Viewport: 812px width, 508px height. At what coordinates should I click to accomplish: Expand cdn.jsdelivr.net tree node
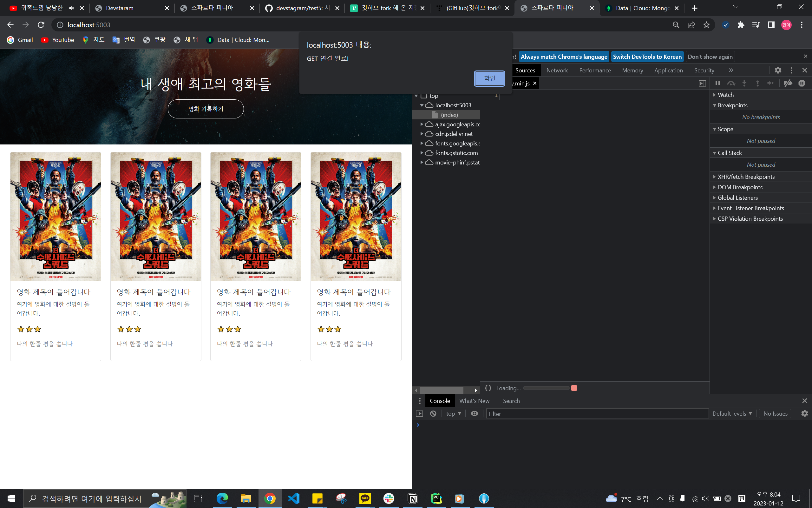422,134
